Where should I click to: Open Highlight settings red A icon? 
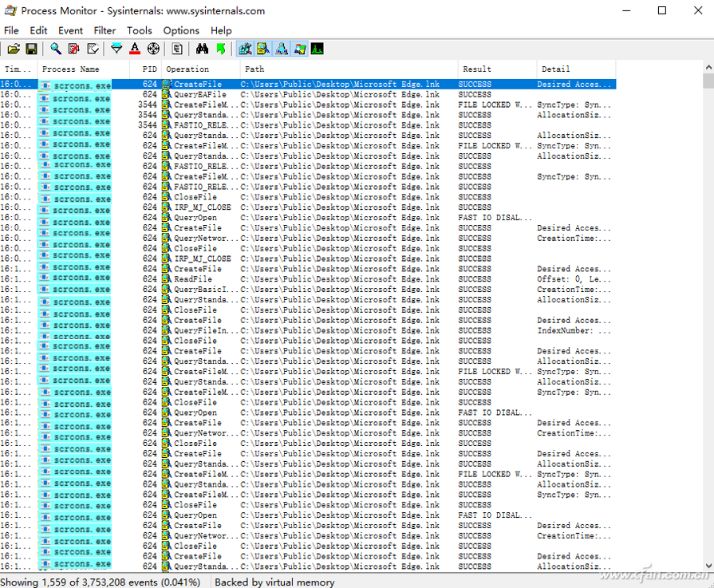point(135,49)
